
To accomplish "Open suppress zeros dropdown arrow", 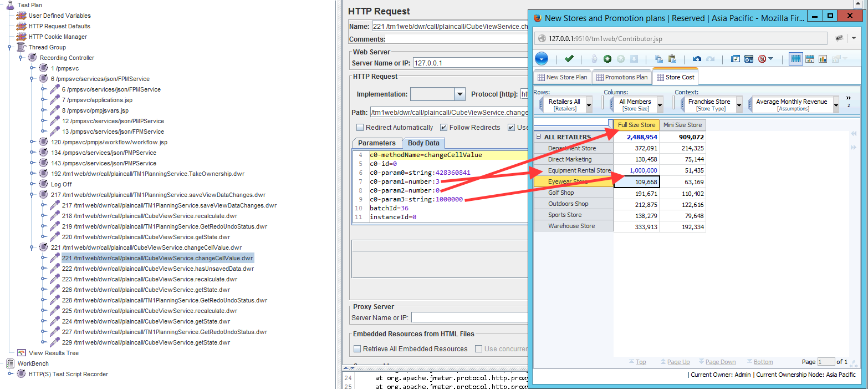I will (x=771, y=59).
